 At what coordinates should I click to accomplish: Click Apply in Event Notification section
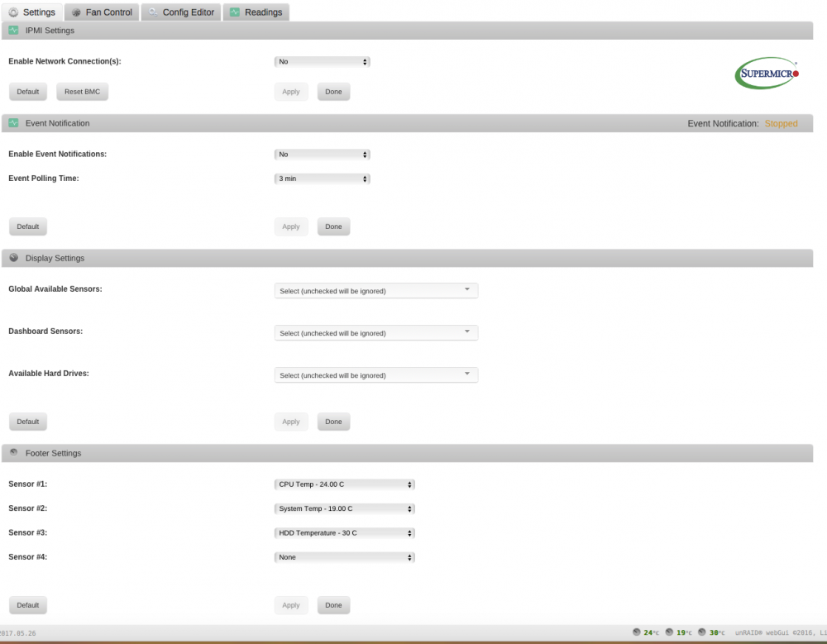pyautogui.click(x=291, y=227)
